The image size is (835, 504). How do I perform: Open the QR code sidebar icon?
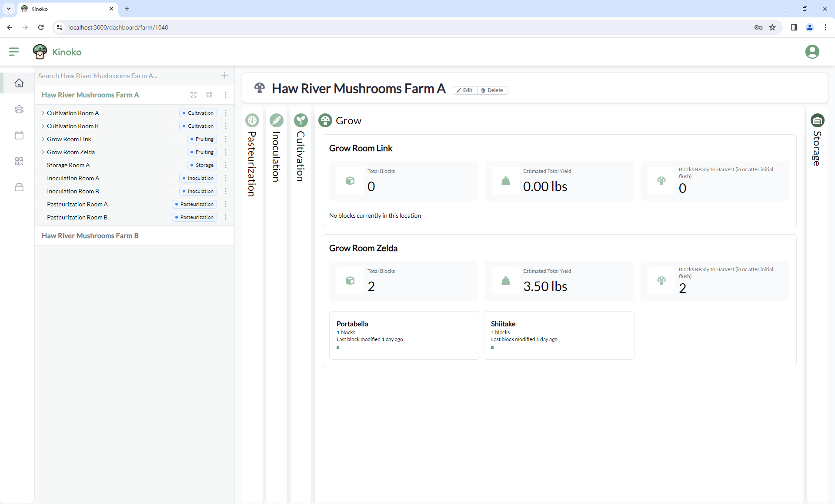19,161
